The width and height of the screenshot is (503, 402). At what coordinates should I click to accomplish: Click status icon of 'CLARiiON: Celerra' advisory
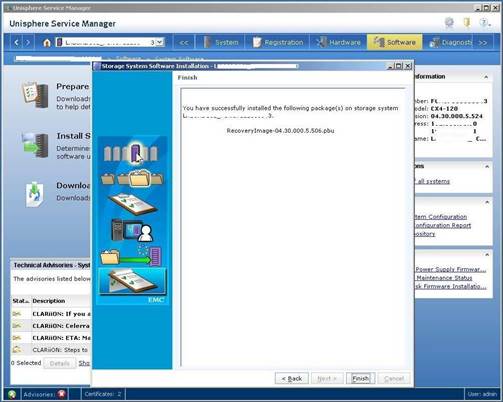(17, 326)
